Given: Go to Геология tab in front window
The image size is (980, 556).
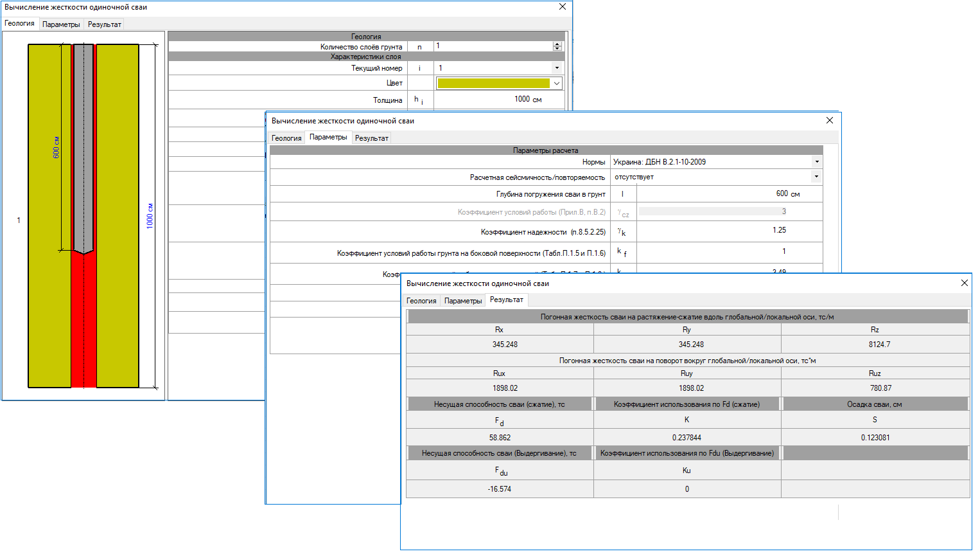Looking at the screenshot, I should pyautogui.click(x=421, y=301).
